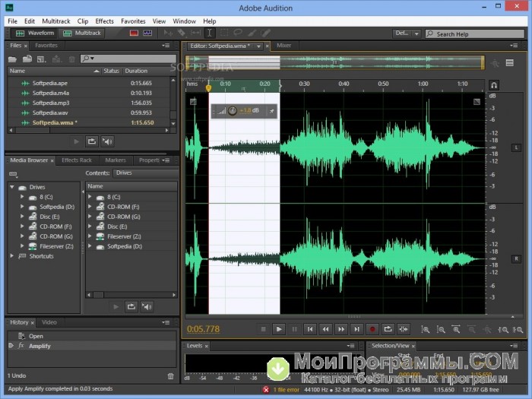Click the red Record button
Image resolution: width=532 pixels, height=399 pixels.
372,329
